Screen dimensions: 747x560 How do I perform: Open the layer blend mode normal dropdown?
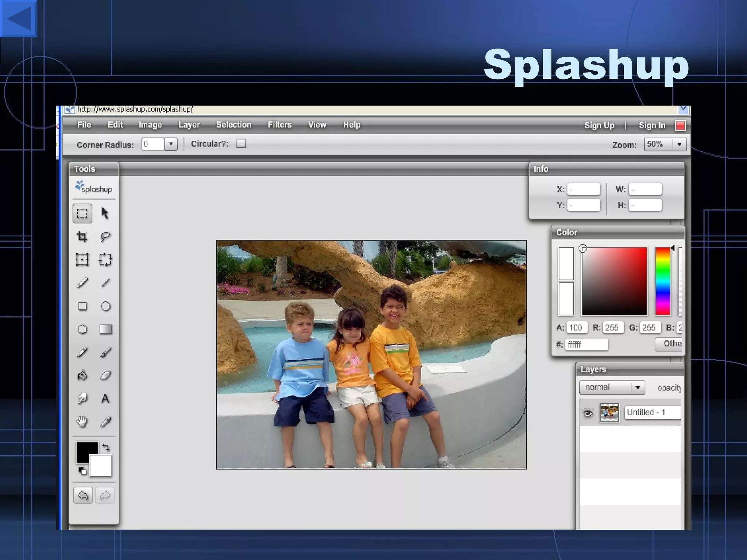tap(638, 387)
